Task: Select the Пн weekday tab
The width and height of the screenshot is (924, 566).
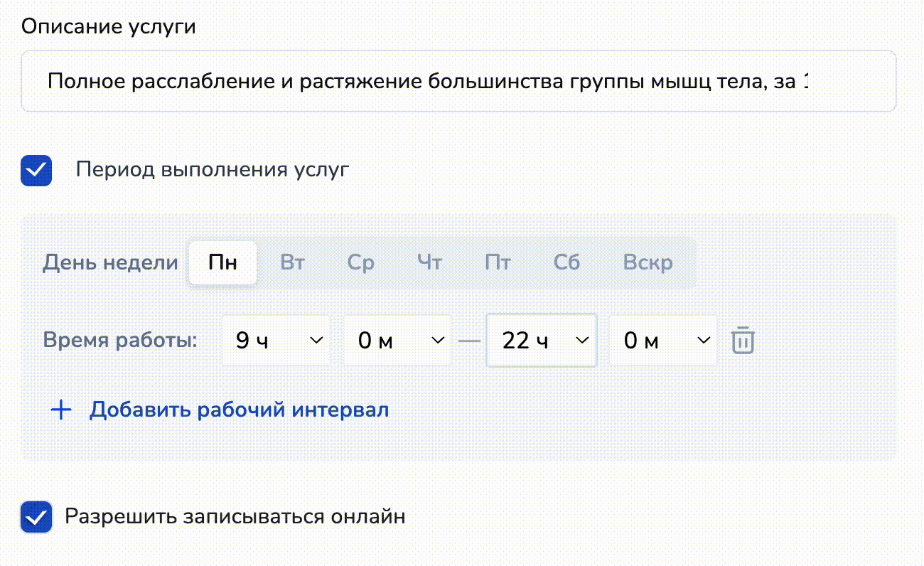Action: click(x=222, y=263)
